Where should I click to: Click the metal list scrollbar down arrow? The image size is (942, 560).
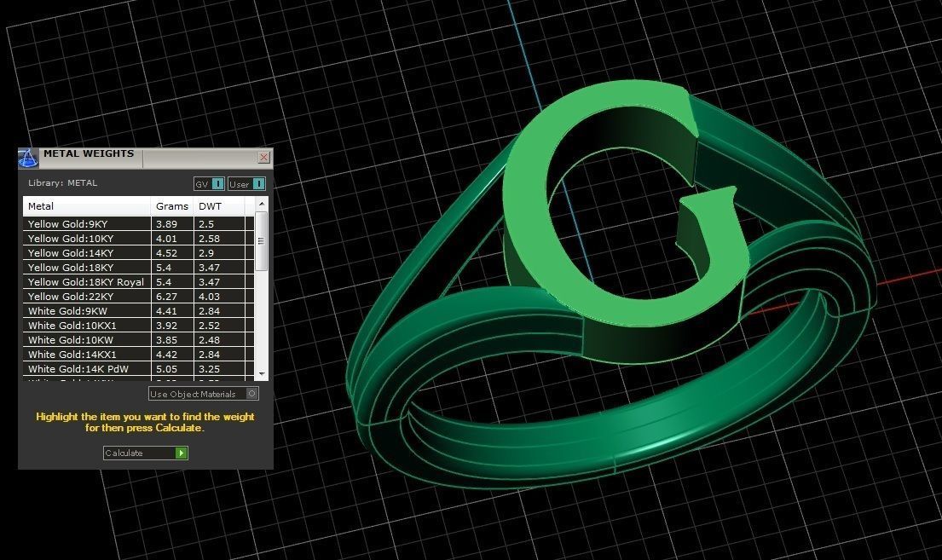pos(262,373)
